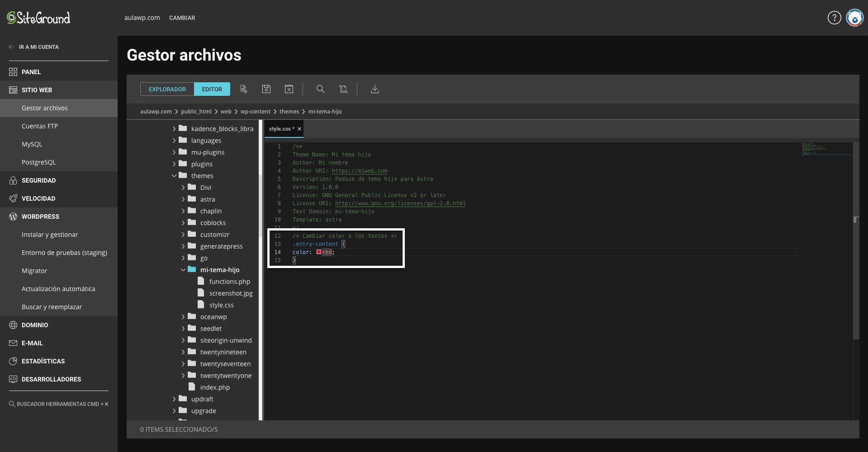Viewport: 868px width, 452px height.
Task: Expand the twentytwentyone folder
Action: tap(183, 376)
